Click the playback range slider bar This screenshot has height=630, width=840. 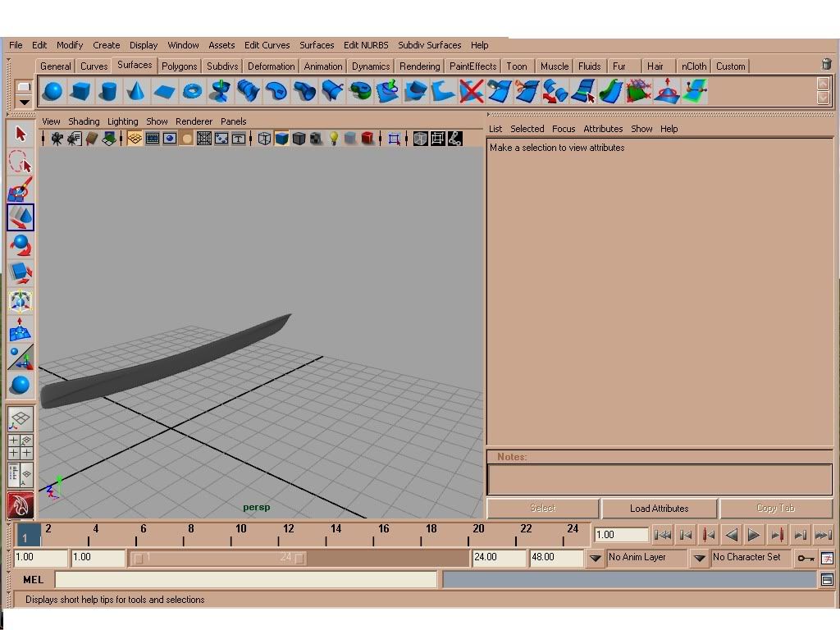(x=219, y=558)
